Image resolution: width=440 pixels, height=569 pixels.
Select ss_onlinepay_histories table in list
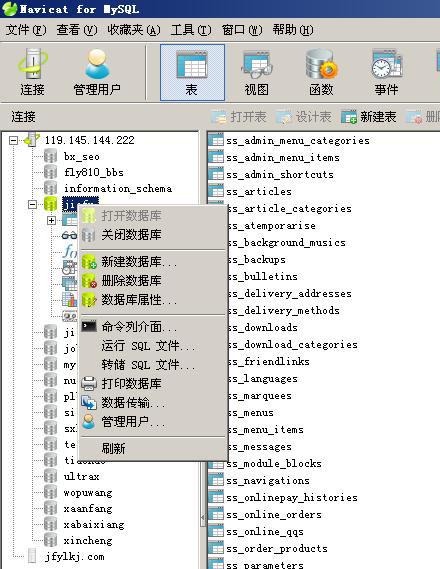pos(292,498)
